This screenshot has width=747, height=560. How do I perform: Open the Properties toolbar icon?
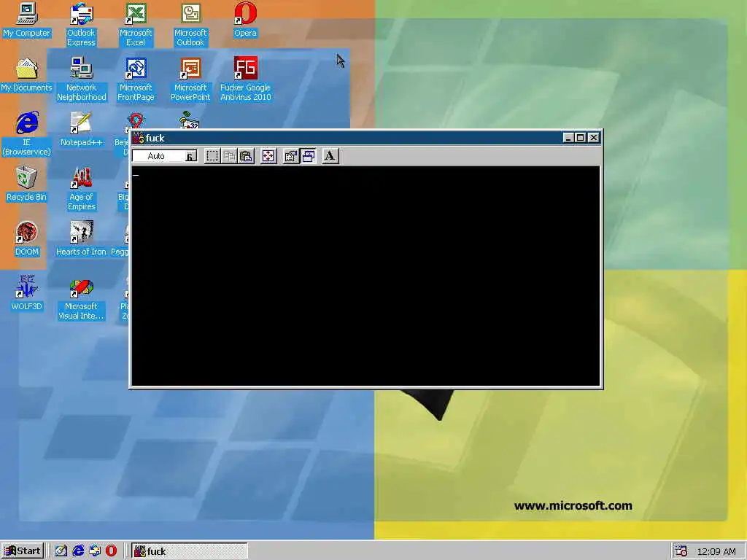coord(290,156)
